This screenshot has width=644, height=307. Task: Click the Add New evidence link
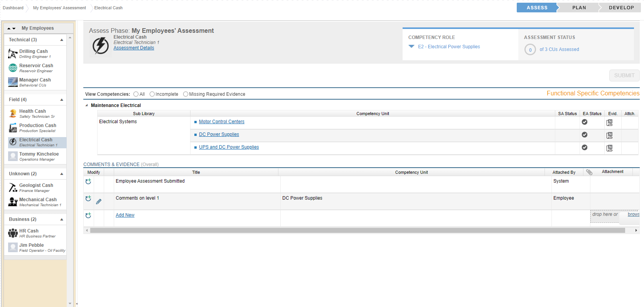pos(125,215)
